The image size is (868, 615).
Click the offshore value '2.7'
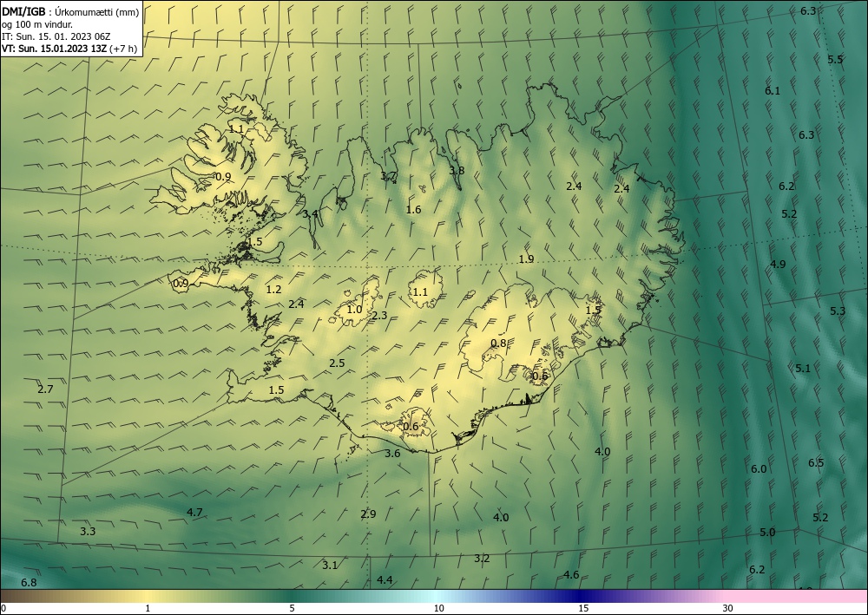click(x=45, y=389)
